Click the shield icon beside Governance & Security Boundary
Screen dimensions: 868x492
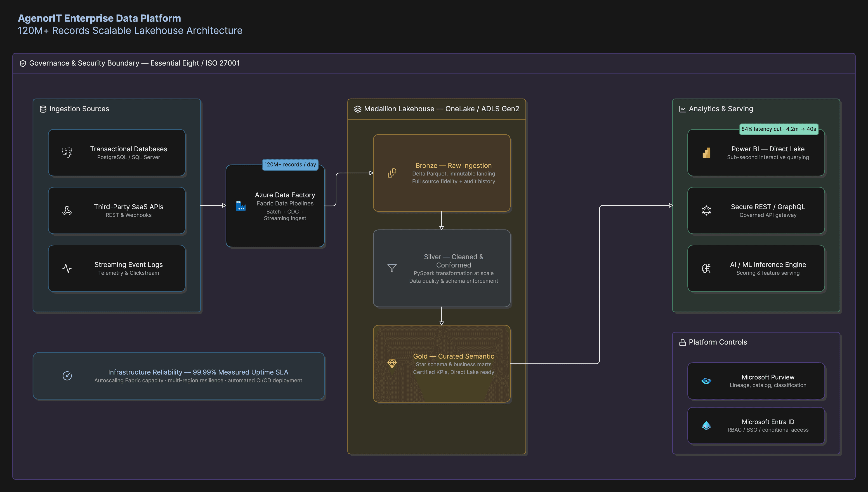click(x=23, y=63)
